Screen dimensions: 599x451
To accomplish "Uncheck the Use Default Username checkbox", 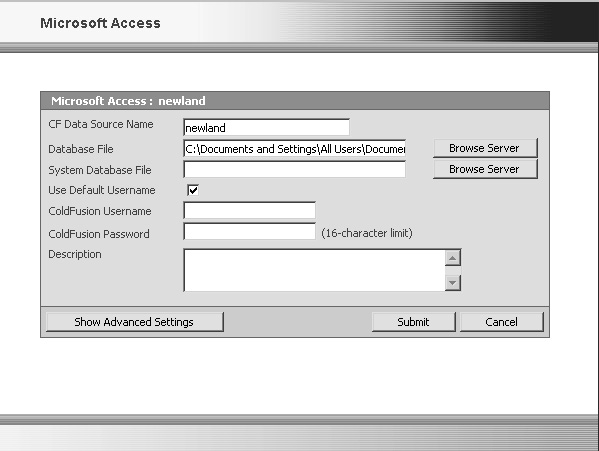I will pyautogui.click(x=193, y=190).
